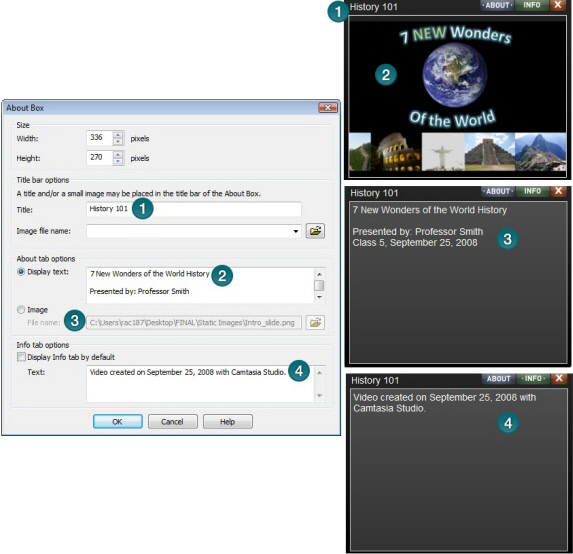Cancel the About Box dialog
This screenshot has height=554, width=573.
[172, 421]
